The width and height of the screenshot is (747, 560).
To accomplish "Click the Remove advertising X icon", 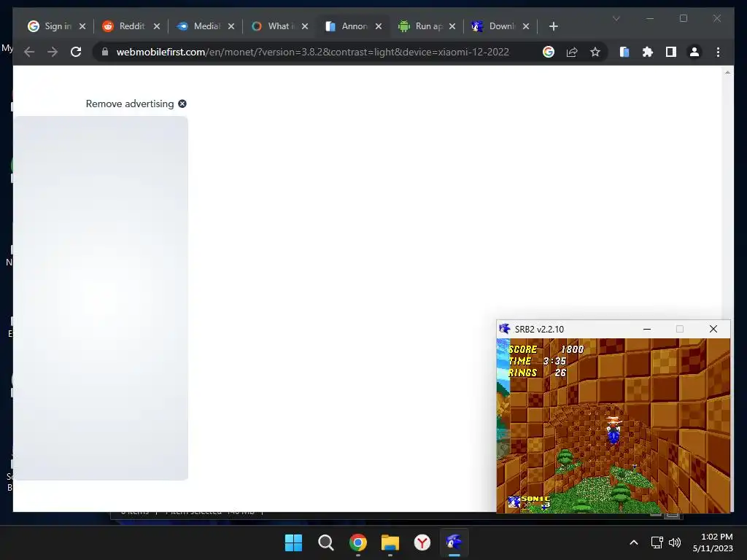I will [x=182, y=104].
